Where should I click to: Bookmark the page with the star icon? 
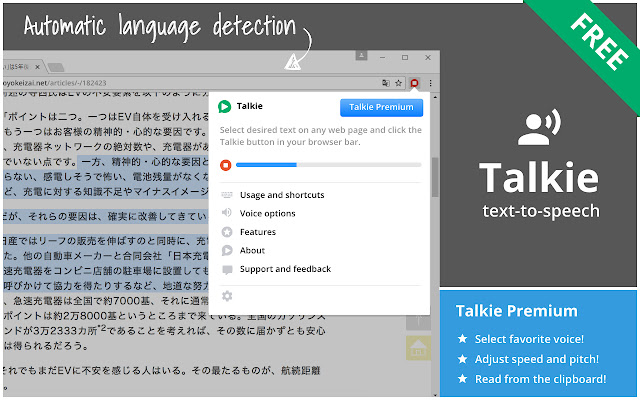coord(398,83)
